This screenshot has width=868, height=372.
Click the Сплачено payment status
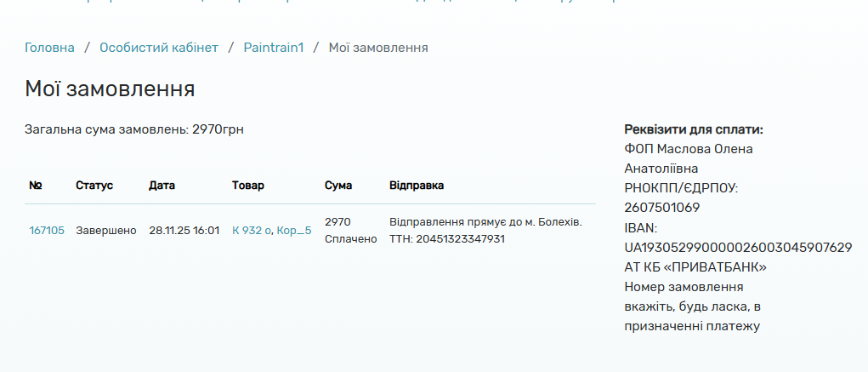pos(350,239)
